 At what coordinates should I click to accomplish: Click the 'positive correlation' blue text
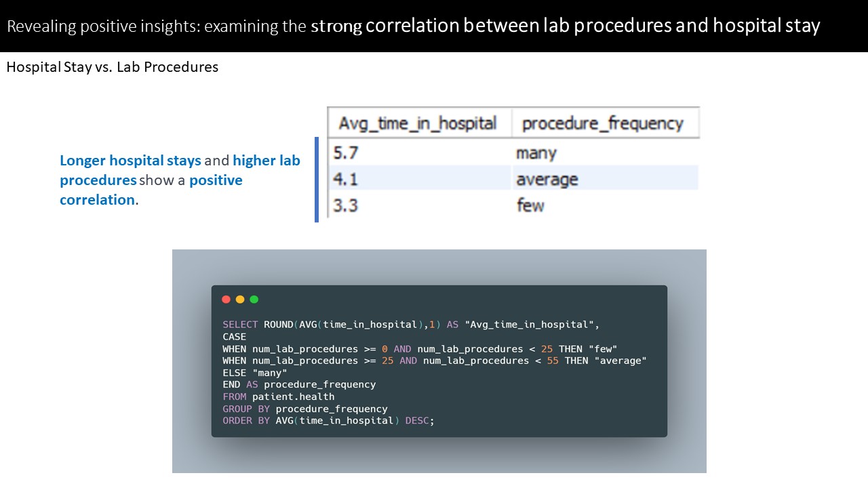(151, 190)
